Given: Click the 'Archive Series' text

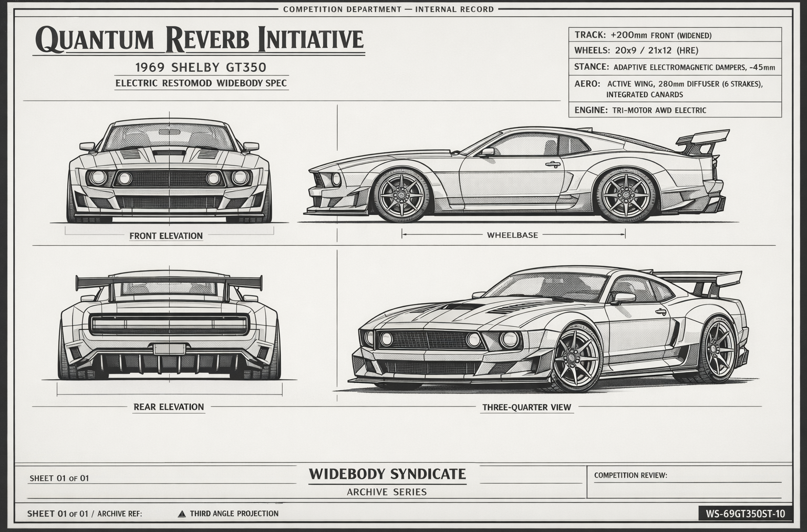Looking at the screenshot, I should (387, 492).
